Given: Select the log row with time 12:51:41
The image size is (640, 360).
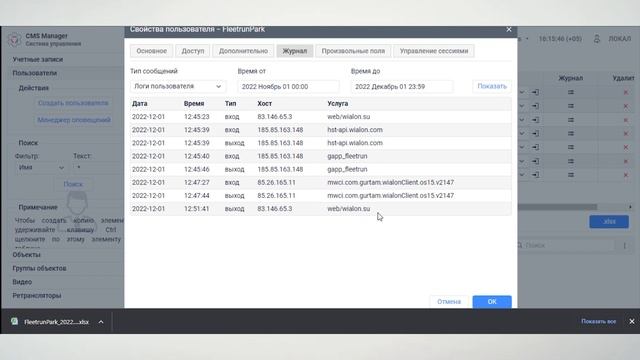Looking at the screenshot, I should pyautogui.click(x=320, y=209).
